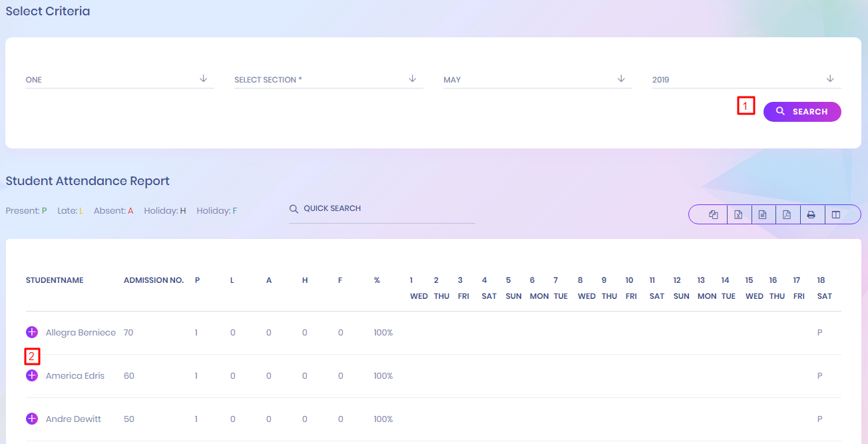Copy the attendance table to clipboard
This screenshot has width=868, height=444.
pos(714,214)
